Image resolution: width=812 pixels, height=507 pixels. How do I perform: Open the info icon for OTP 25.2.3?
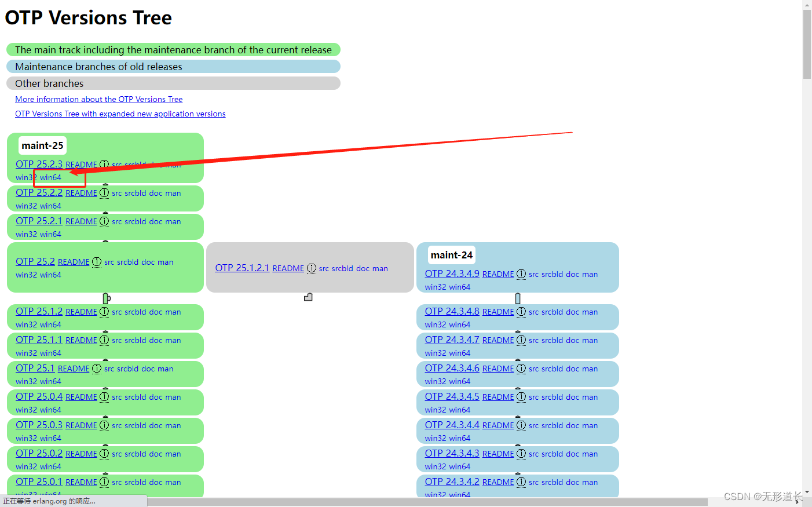tap(104, 165)
